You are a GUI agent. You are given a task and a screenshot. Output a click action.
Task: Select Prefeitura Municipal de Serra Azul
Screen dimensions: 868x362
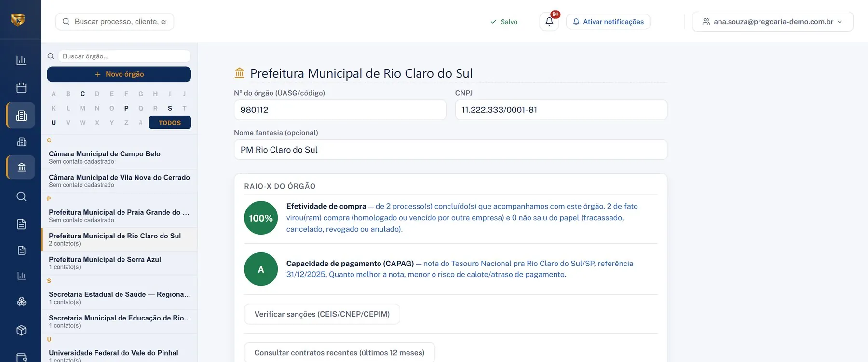(x=119, y=263)
